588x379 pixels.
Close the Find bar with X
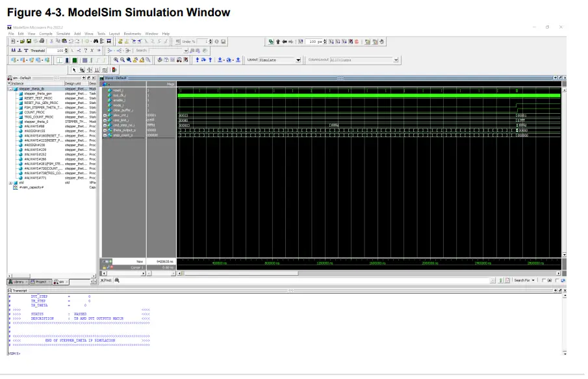point(103,280)
